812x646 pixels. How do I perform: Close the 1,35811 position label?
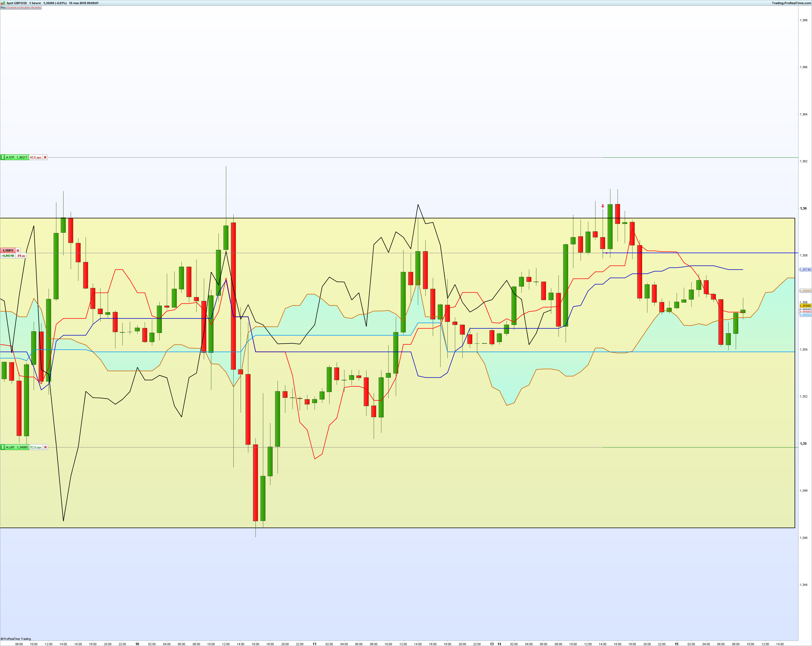tap(18, 250)
